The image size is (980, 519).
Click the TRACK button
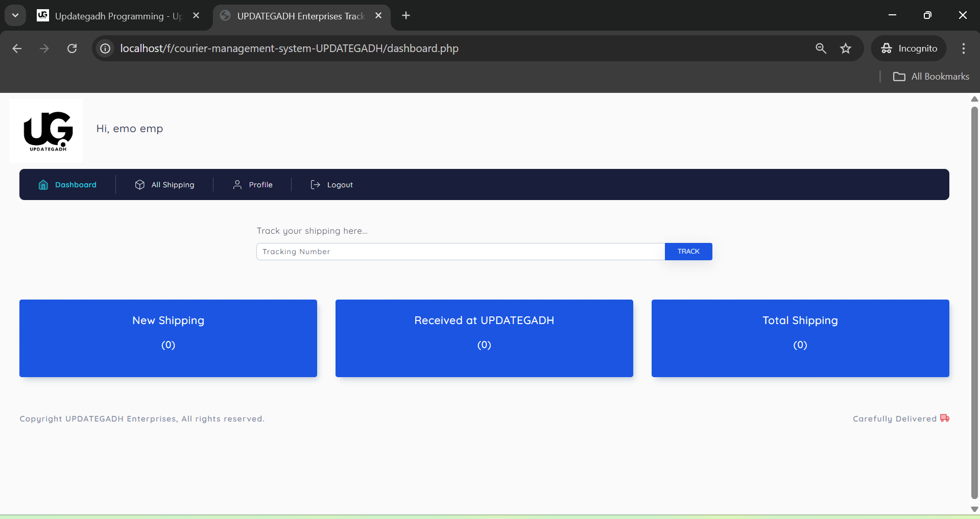(x=688, y=251)
